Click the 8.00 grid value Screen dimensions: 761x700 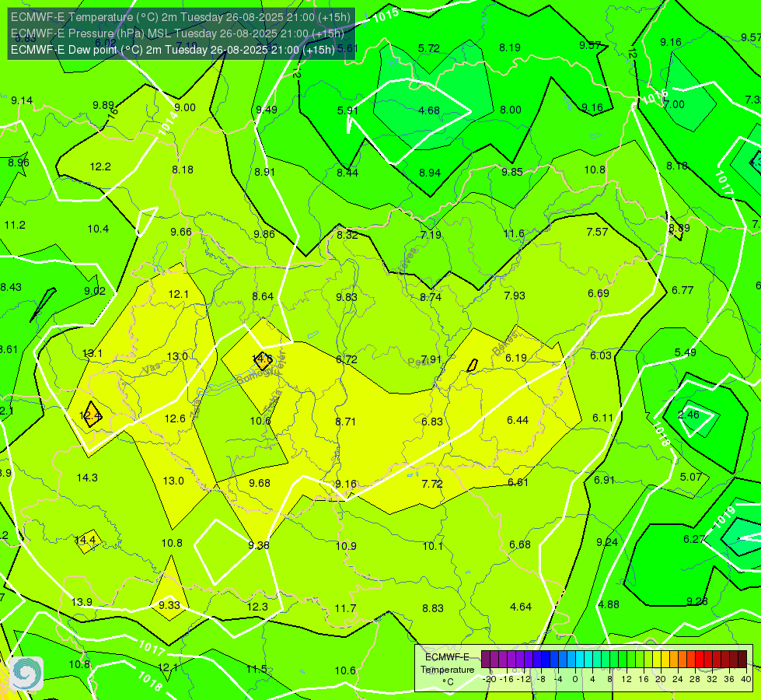[x=511, y=110]
